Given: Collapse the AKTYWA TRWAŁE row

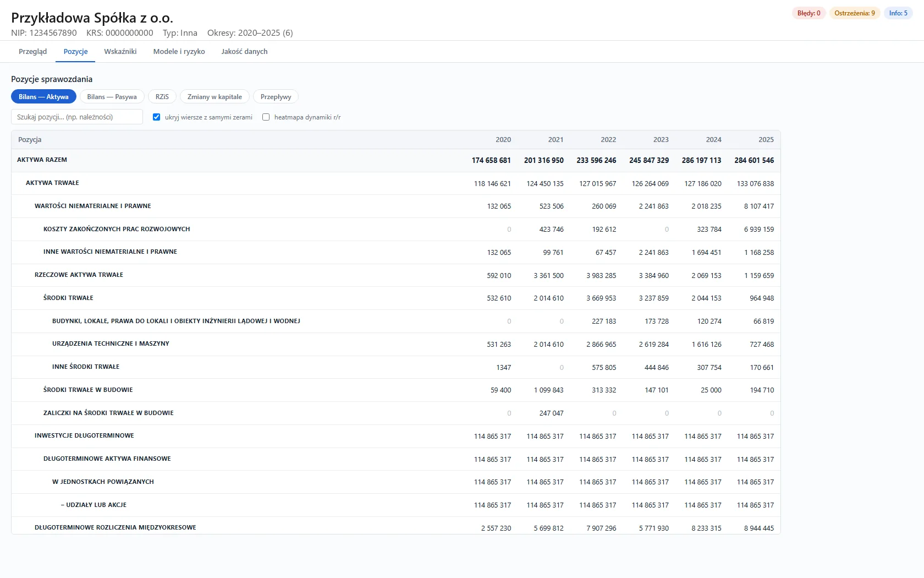Looking at the screenshot, I should click(395, 183).
